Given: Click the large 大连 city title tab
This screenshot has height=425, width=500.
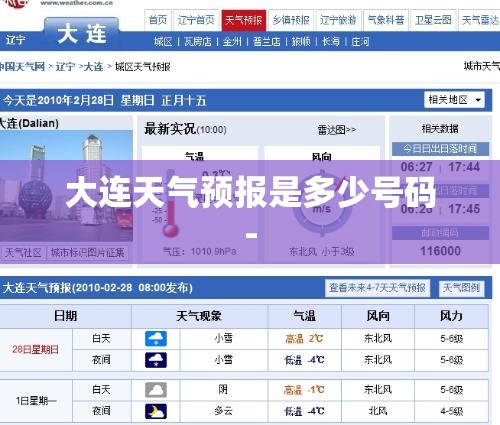Looking at the screenshot, I should tap(82, 34).
